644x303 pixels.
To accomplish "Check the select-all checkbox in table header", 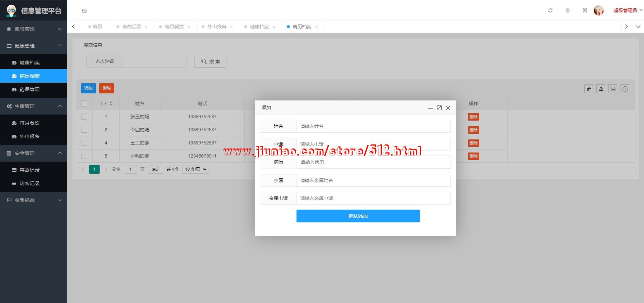I will [x=84, y=103].
